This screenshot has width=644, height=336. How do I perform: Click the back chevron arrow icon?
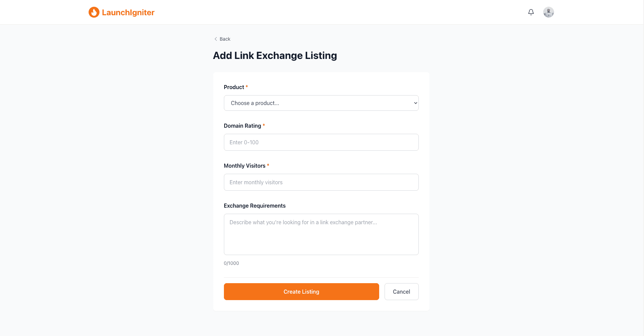coord(216,39)
